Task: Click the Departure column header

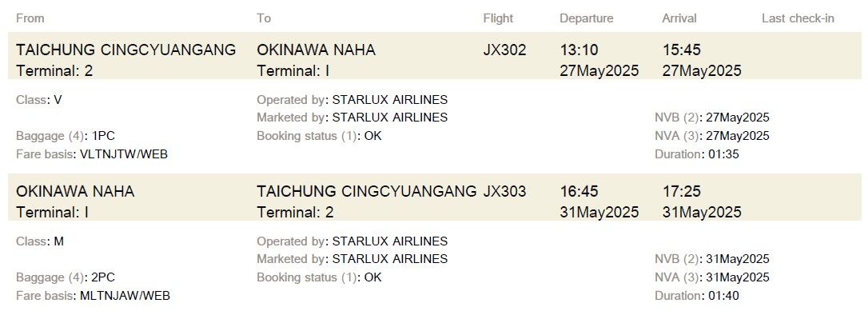Action: pyautogui.click(x=586, y=18)
